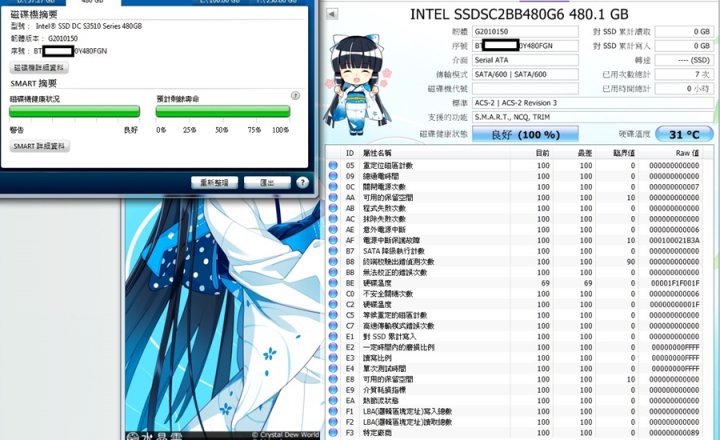Click the interface field showing Serial ATA
The height and width of the screenshot is (440, 720).
pos(525,60)
